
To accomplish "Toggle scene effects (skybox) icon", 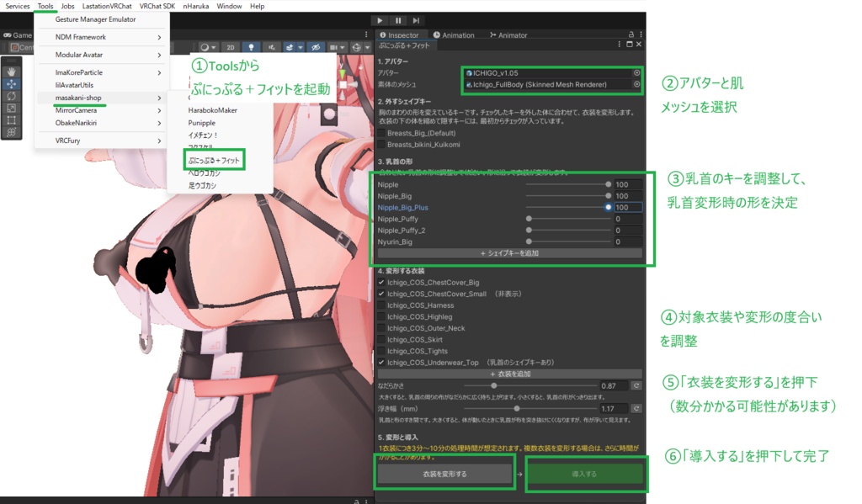I will (290, 47).
